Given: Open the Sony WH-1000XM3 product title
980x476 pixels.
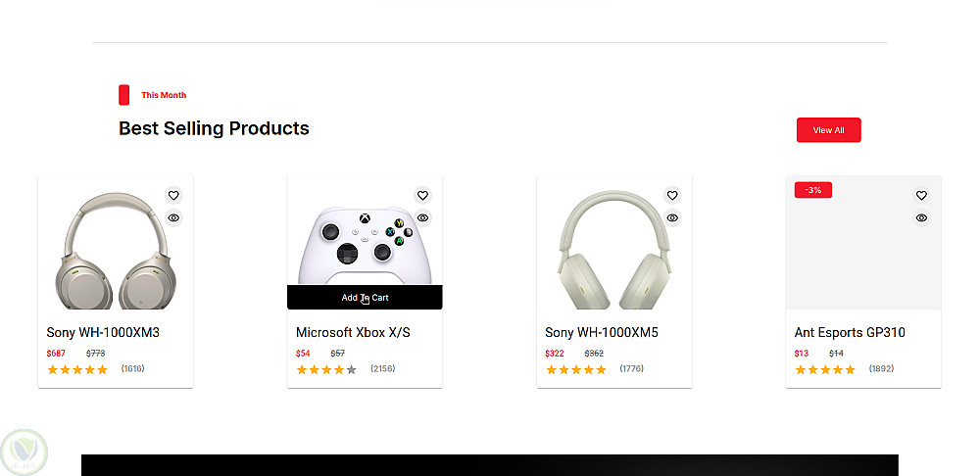Looking at the screenshot, I should coord(103,333).
